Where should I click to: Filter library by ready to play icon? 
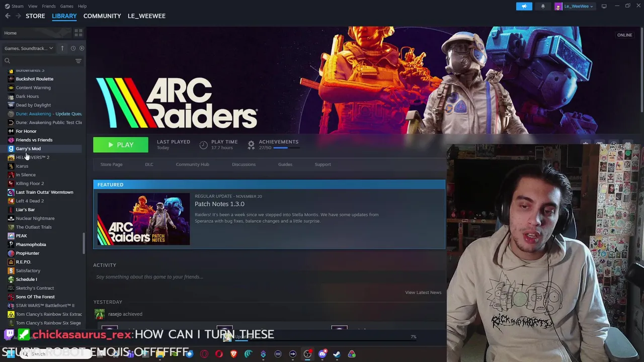[82, 48]
